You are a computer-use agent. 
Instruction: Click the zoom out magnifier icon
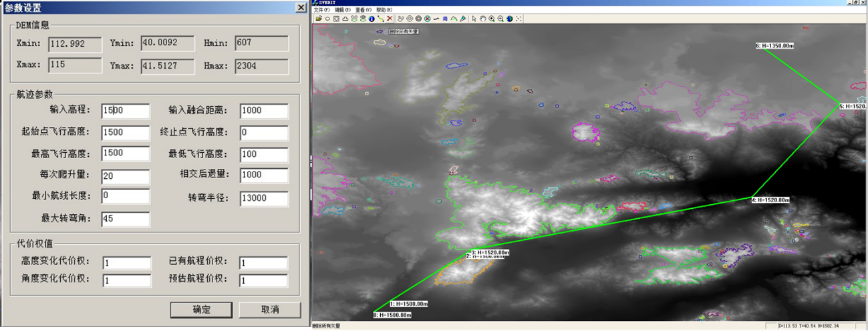click(x=500, y=19)
